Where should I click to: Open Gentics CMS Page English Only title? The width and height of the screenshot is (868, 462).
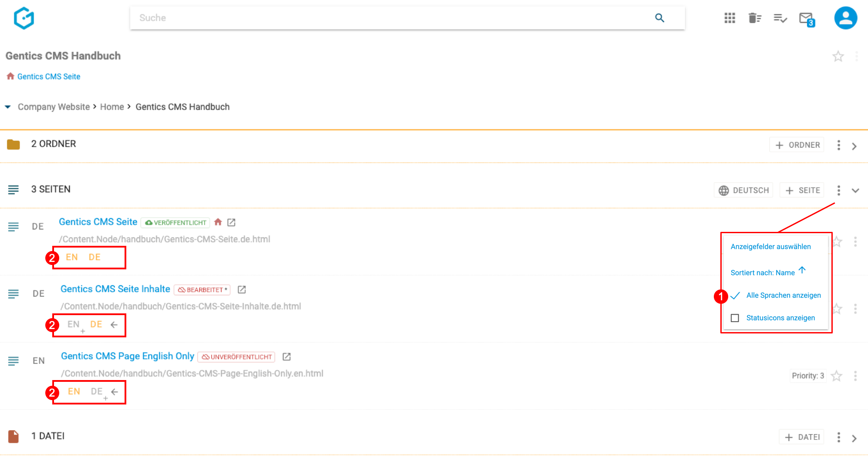click(127, 356)
